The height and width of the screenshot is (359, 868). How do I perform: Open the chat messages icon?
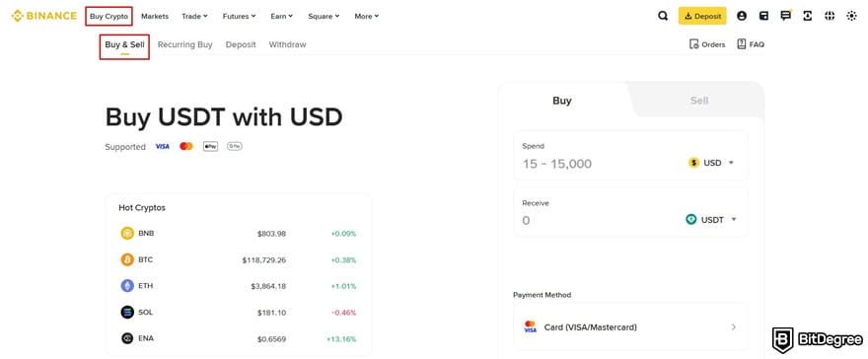[785, 16]
